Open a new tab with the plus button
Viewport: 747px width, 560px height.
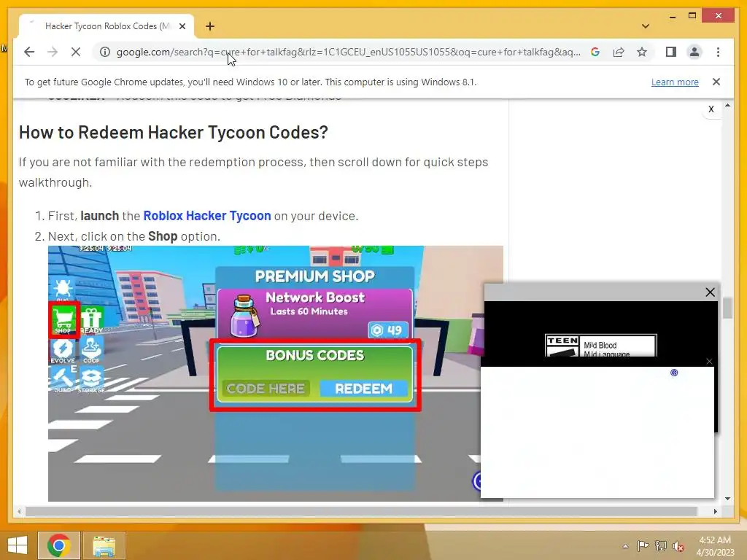pos(210,26)
